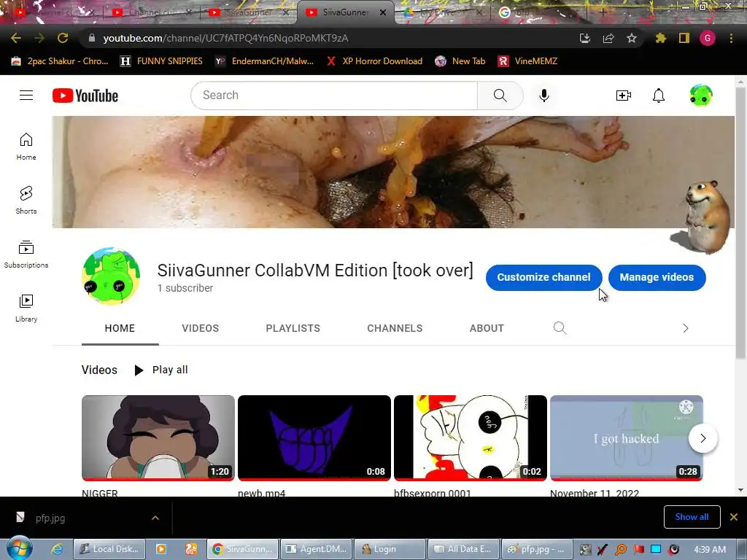Click Show all downloads
The image size is (747, 560).
click(692, 517)
